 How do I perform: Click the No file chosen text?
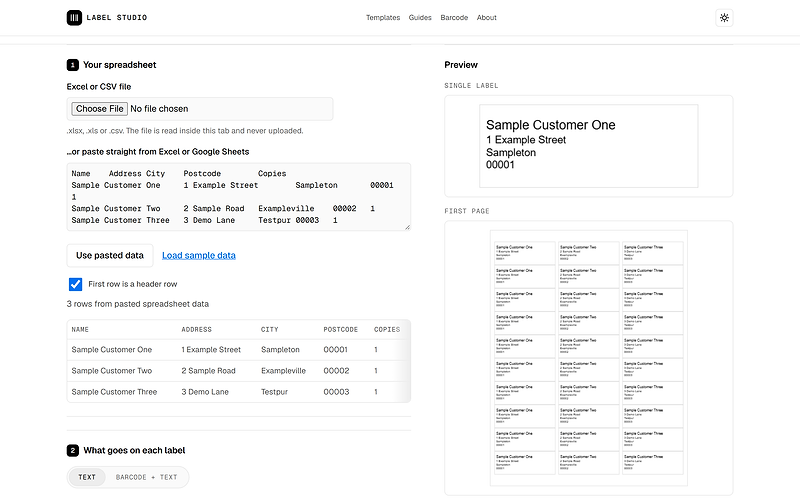click(159, 109)
